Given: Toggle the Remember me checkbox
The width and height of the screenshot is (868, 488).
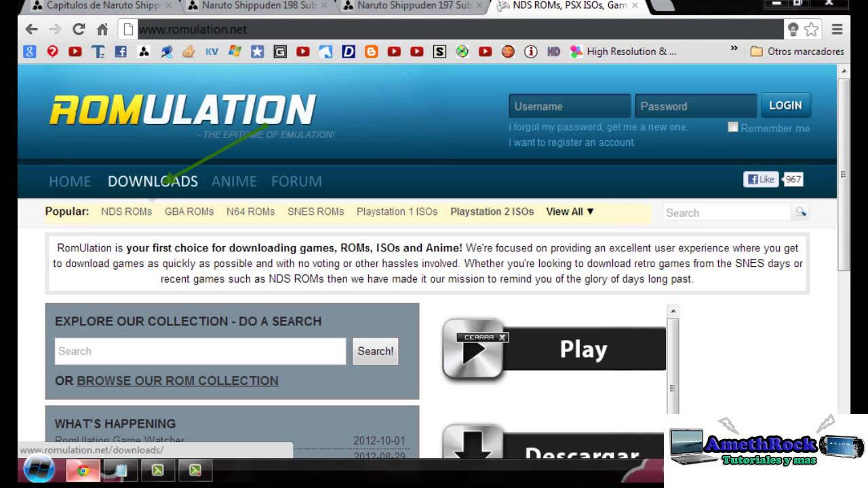Looking at the screenshot, I should pos(732,127).
